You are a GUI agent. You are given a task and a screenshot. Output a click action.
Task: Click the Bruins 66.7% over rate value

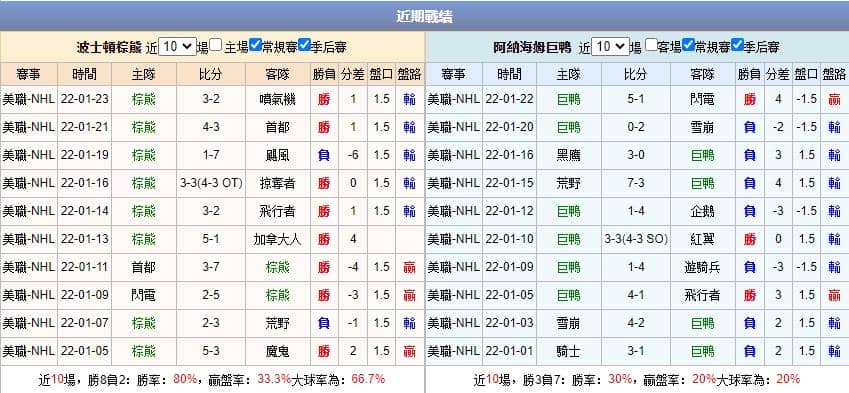368,379
